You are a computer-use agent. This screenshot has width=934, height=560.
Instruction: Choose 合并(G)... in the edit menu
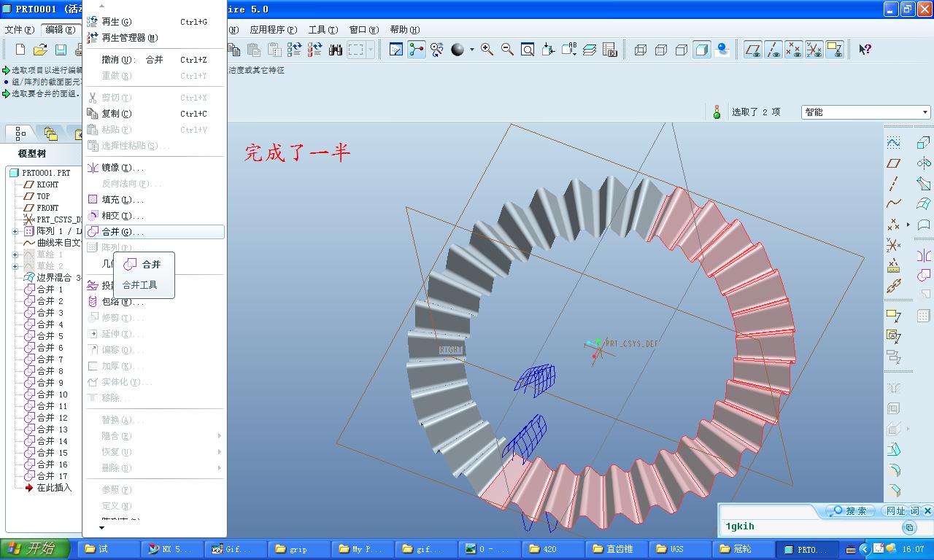pos(155,232)
